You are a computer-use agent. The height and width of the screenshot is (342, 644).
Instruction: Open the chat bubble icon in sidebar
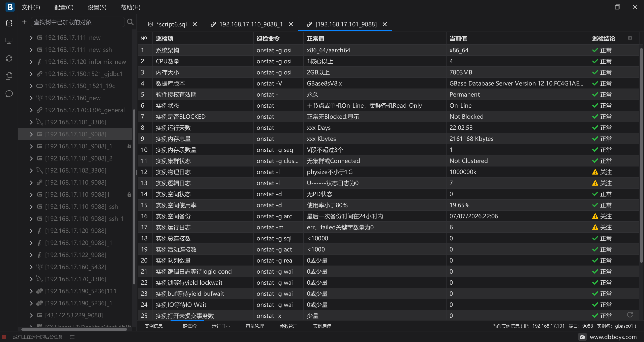tap(9, 94)
